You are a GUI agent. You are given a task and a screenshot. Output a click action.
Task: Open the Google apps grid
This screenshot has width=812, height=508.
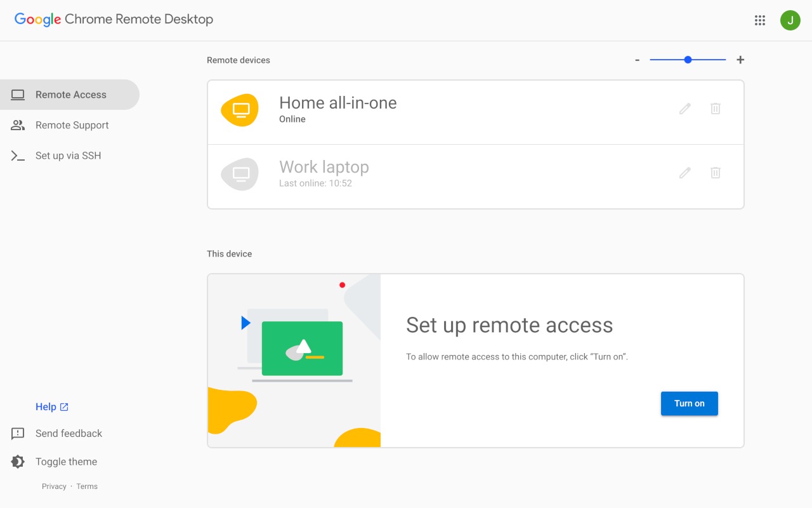(x=759, y=20)
